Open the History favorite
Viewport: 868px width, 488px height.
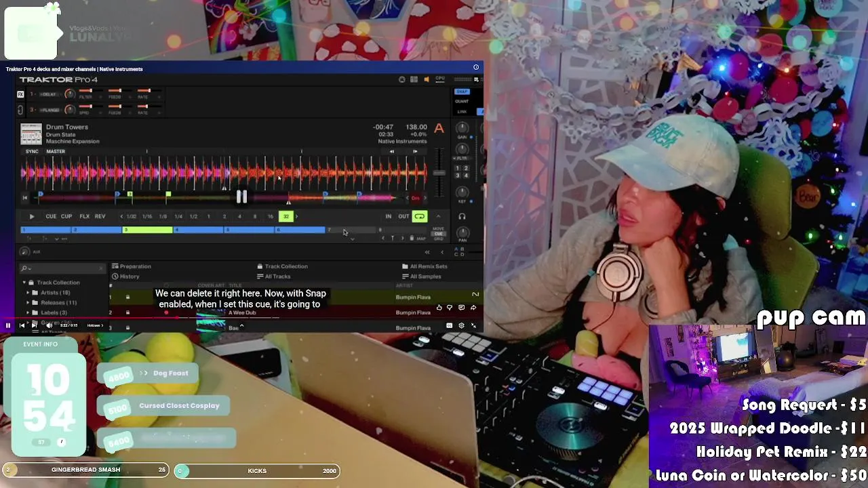click(125, 277)
